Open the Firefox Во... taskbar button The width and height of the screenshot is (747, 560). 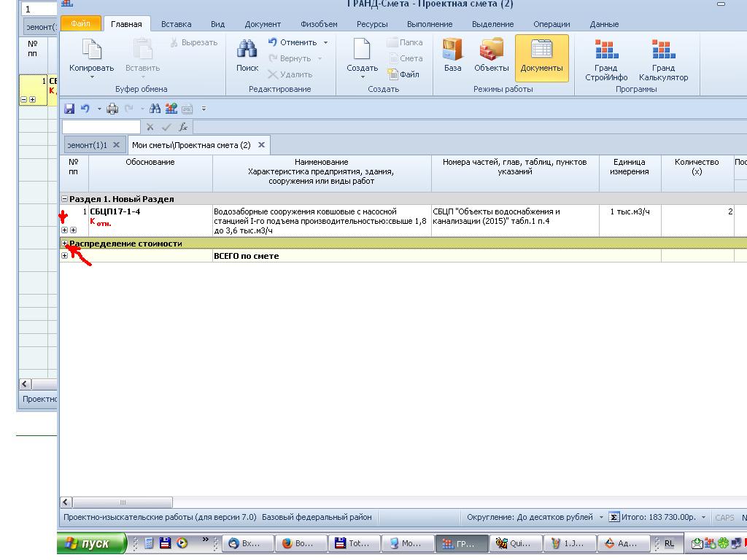301,543
